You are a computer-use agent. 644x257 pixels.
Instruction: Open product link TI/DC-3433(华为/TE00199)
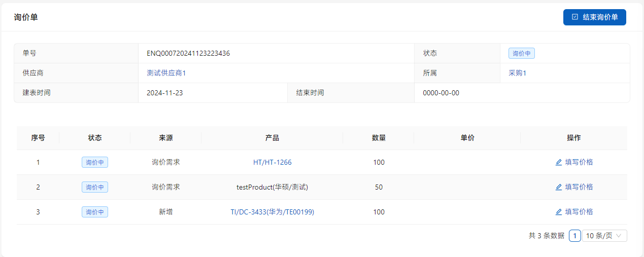coord(272,212)
